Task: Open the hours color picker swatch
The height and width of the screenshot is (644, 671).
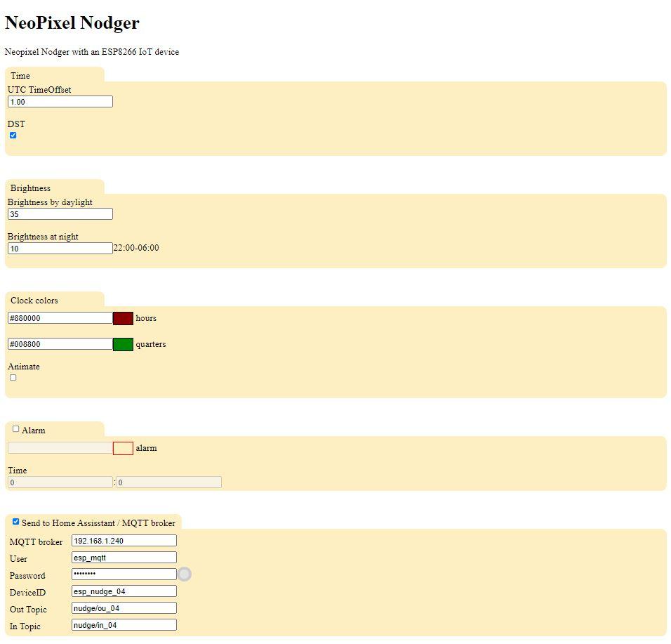Action: [123, 317]
